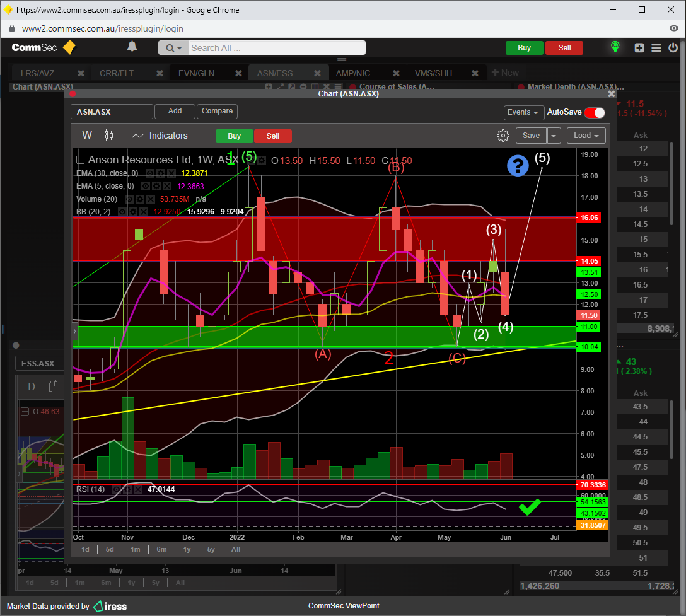Click the ASN.ASX symbol input field
The width and height of the screenshot is (686, 616).
[x=112, y=112]
